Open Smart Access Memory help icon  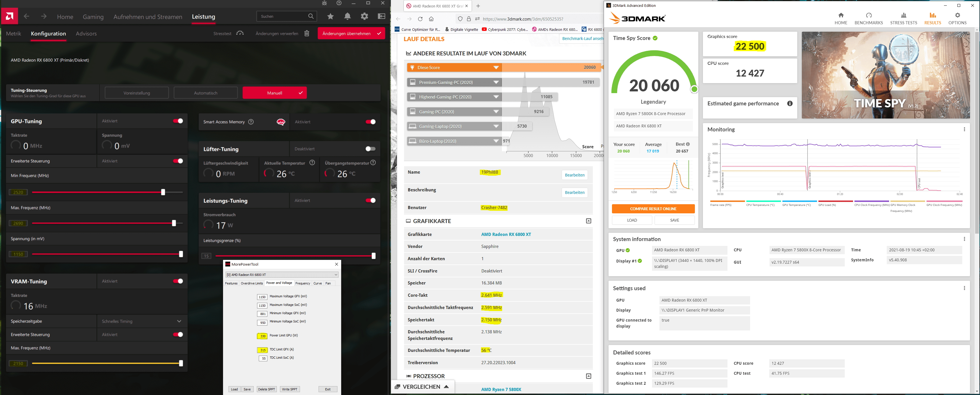pos(251,122)
